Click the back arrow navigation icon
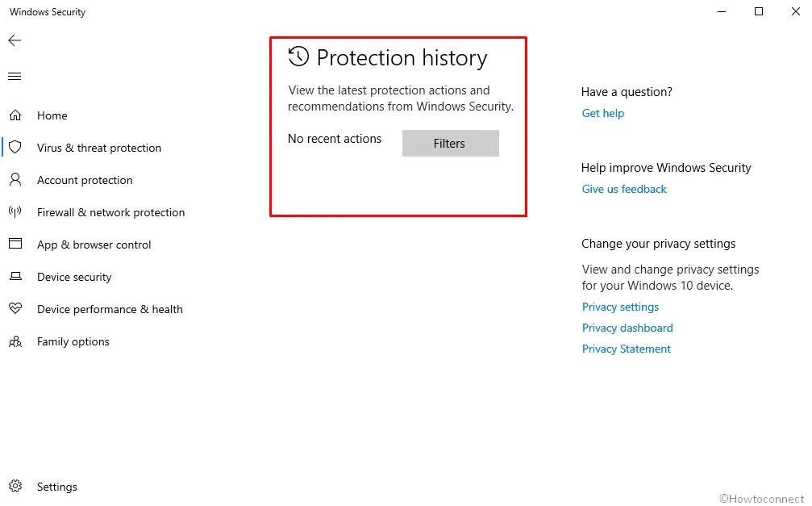The width and height of the screenshot is (812, 506). [14, 40]
